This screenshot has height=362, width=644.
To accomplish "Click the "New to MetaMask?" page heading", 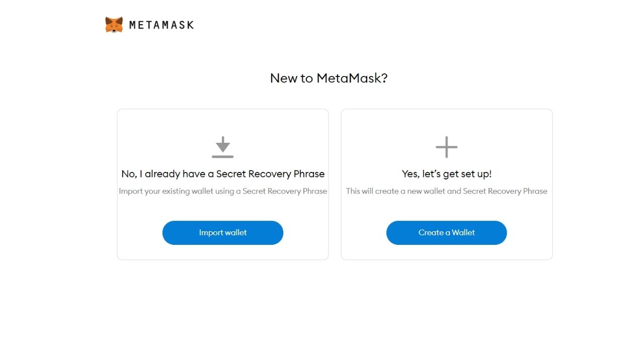I will [x=329, y=78].
